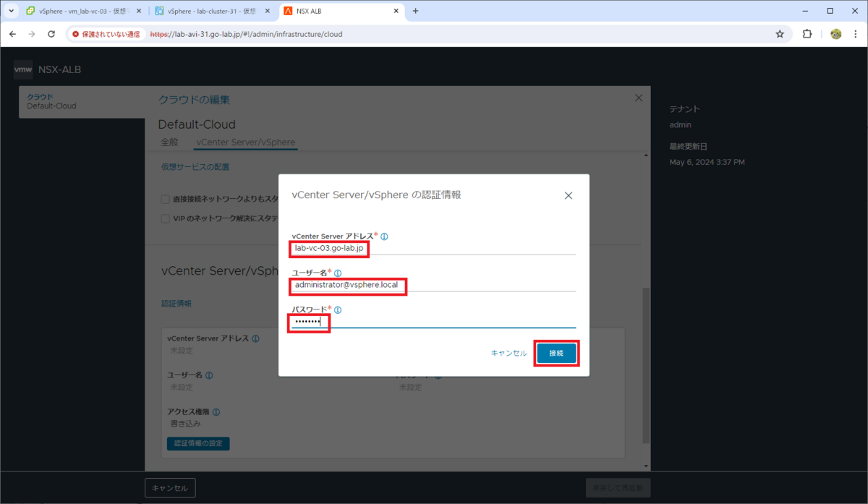Open the tab search dropdown arrow

pos(12,12)
